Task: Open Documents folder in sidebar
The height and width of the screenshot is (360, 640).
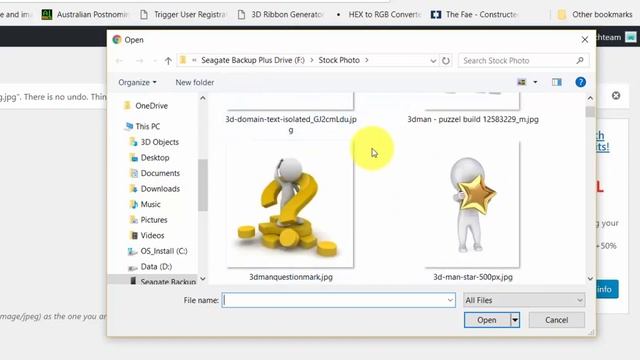Action: (155, 173)
